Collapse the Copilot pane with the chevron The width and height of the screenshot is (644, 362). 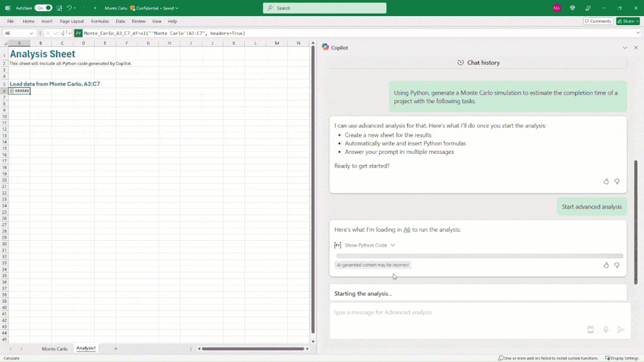point(625,48)
